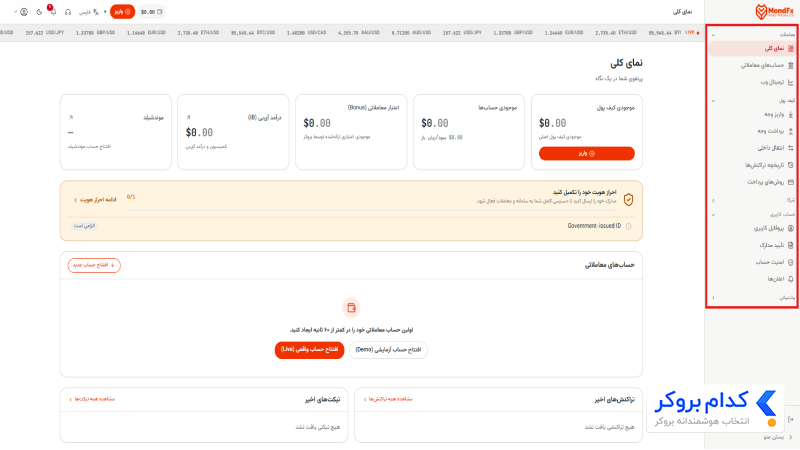Click the ادامه احراز هویت link

(x=95, y=200)
